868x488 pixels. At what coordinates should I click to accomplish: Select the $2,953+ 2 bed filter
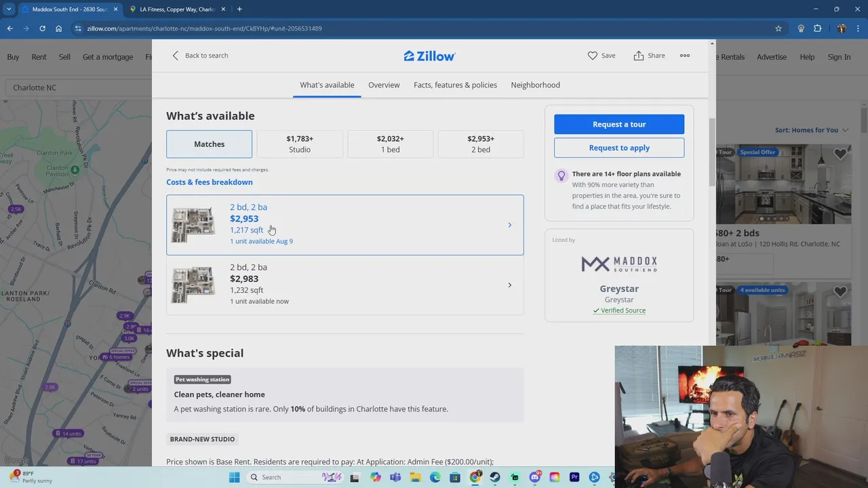(481, 144)
